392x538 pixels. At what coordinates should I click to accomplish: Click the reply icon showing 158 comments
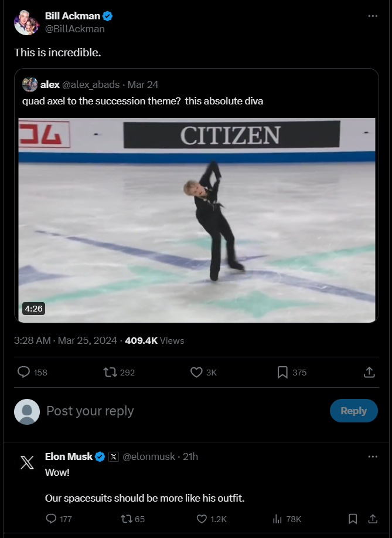pyautogui.click(x=24, y=372)
